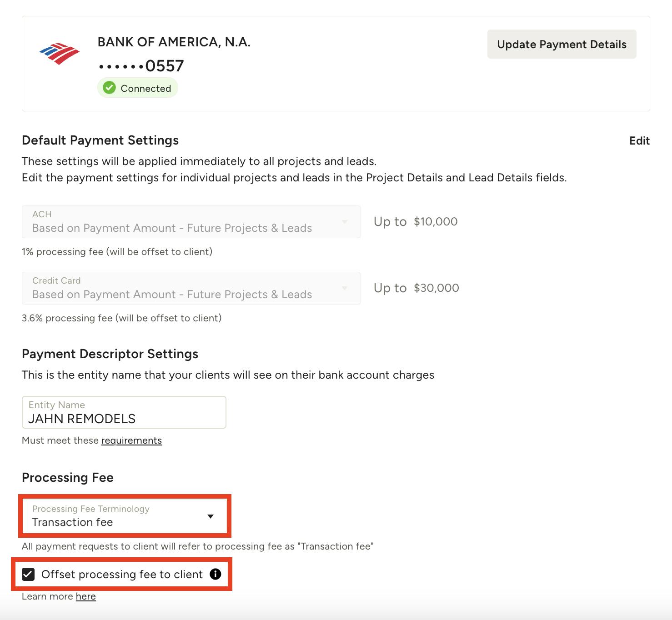The width and height of the screenshot is (672, 620).
Task: Open the ACH payment method dropdown
Action: click(x=191, y=222)
